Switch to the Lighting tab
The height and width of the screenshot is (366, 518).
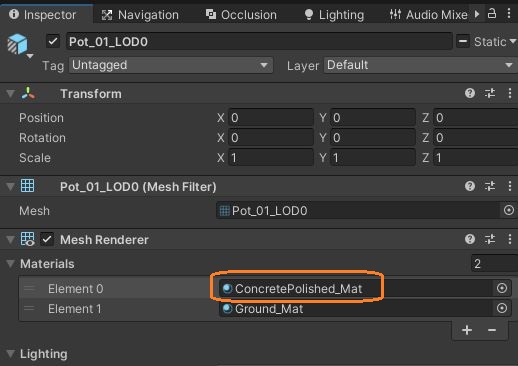pyautogui.click(x=334, y=15)
